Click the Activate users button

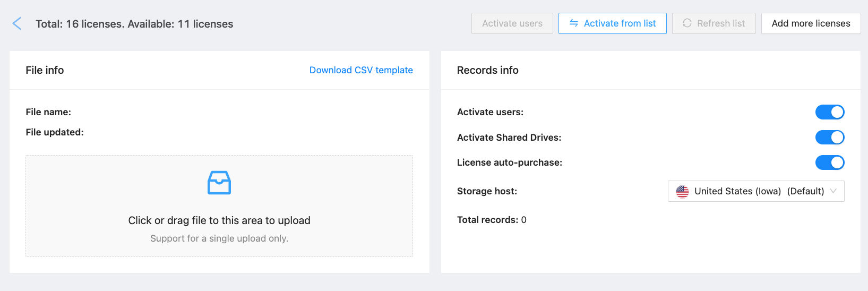tap(512, 23)
